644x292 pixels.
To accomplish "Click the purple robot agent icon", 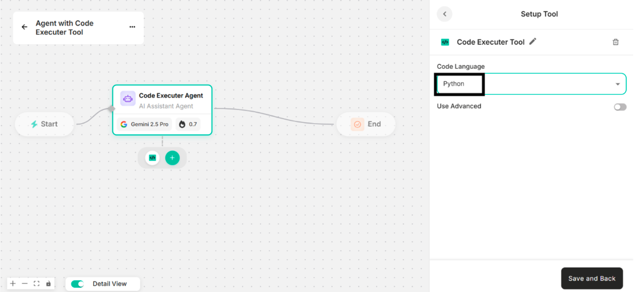I will (128, 99).
